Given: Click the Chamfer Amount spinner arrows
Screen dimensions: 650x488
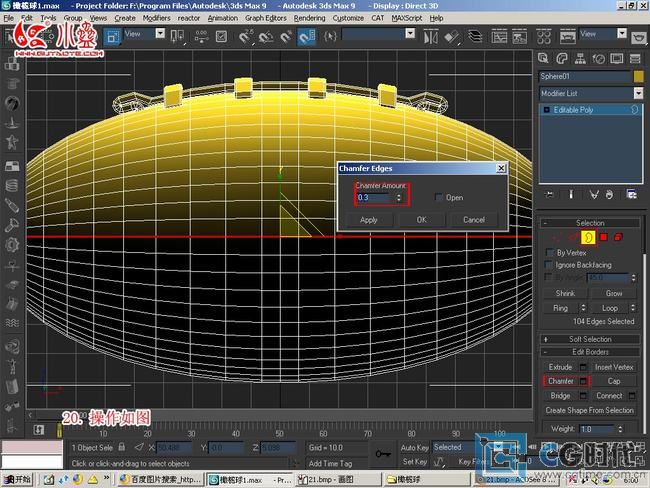Looking at the screenshot, I should pyautogui.click(x=399, y=197).
